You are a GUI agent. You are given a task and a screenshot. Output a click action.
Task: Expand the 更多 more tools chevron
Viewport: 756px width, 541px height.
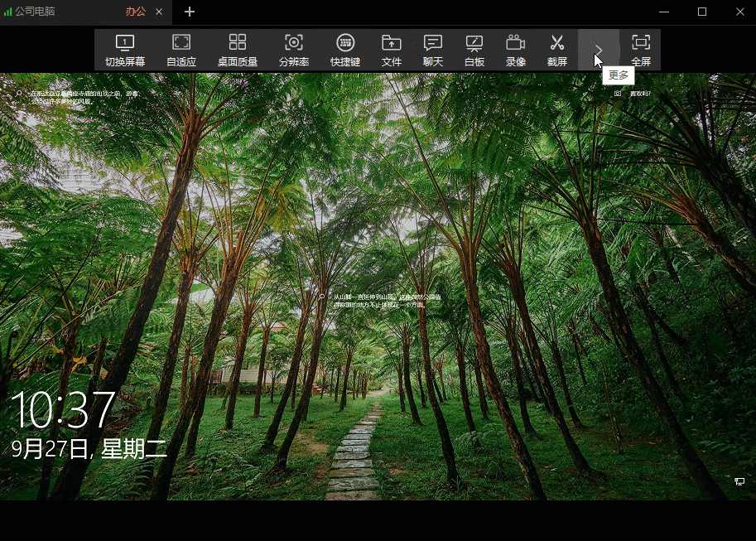pos(599,51)
